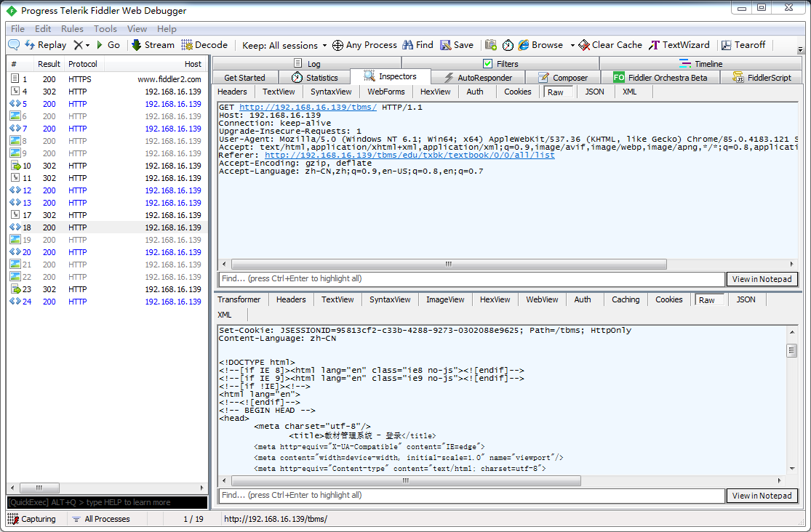This screenshot has height=532, width=811.
Task: Select the request WebForms tab
Action: (385, 92)
